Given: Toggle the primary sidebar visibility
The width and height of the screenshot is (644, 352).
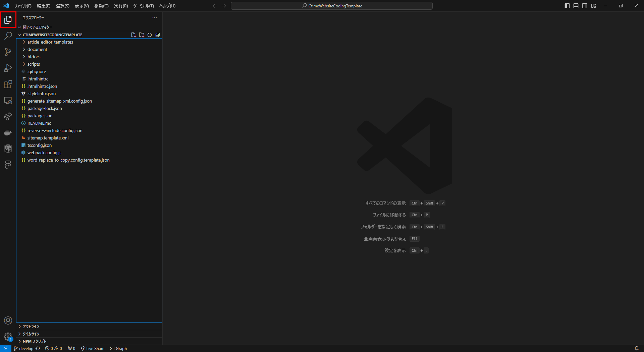Looking at the screenshot, I should click(567, 6).
